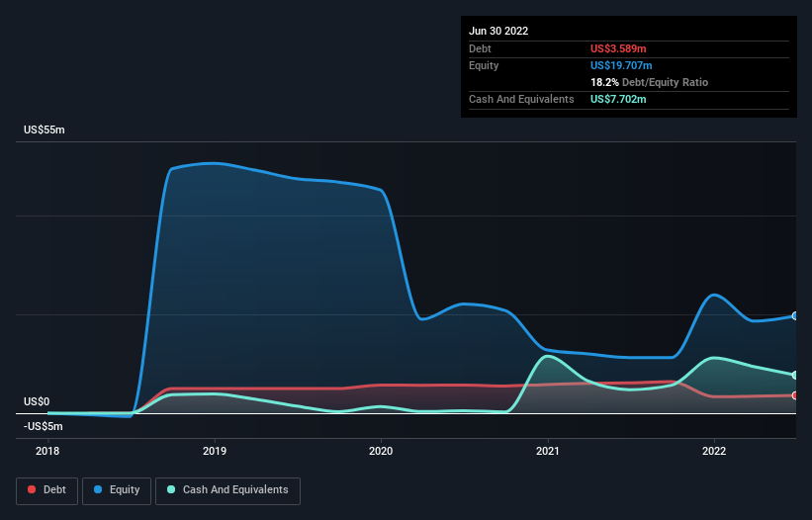Viewport: 812px width, 520px height.
Task: Select the teal Cash And Equivalents legend dot
Action: click(x=171, y=489)
